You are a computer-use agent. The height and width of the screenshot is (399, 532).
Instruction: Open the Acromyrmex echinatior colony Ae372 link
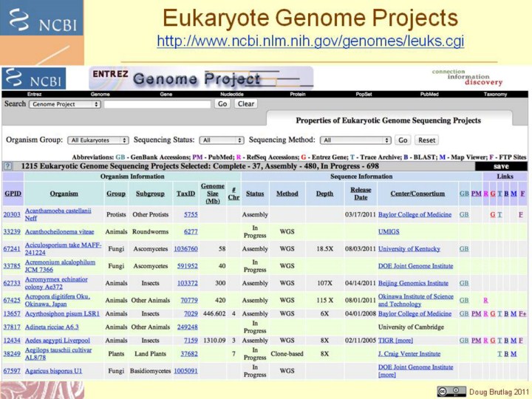[x=56, y=283]
